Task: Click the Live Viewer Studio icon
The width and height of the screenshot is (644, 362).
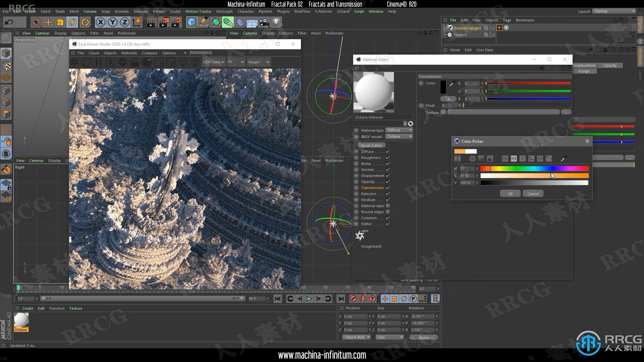Action: point(74,44)
